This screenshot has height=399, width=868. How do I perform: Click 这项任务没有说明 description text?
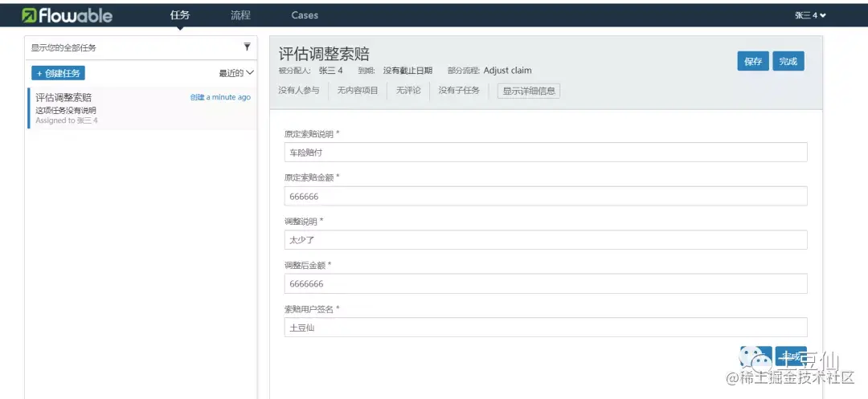click(66, 111)
